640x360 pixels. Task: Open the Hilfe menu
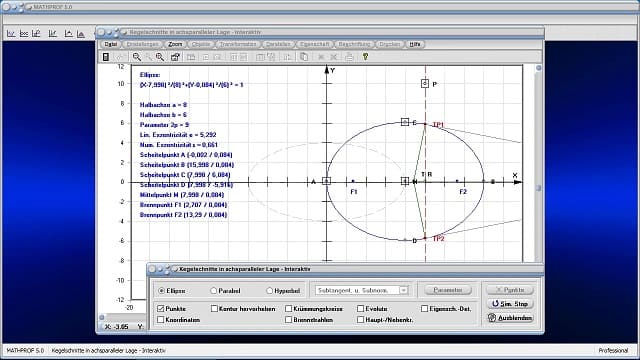(x=415, y=44)
